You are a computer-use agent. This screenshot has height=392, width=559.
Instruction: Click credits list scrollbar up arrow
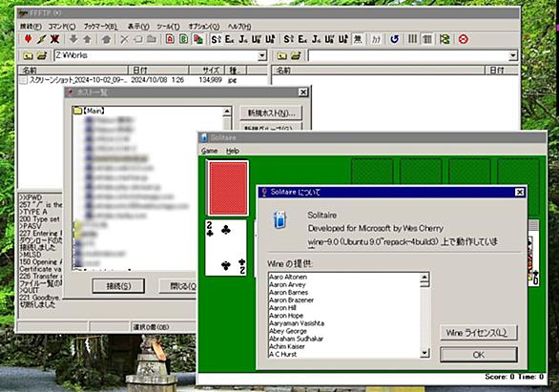coord(424,278)
